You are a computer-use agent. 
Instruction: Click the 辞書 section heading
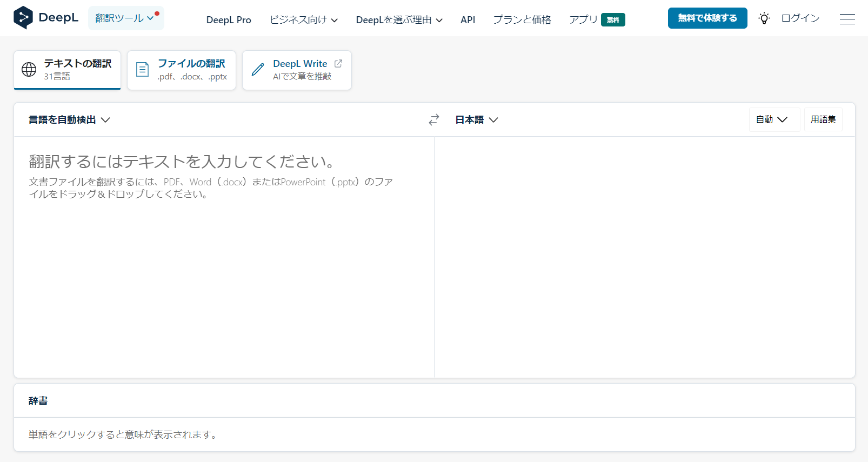tap(38, 400)
